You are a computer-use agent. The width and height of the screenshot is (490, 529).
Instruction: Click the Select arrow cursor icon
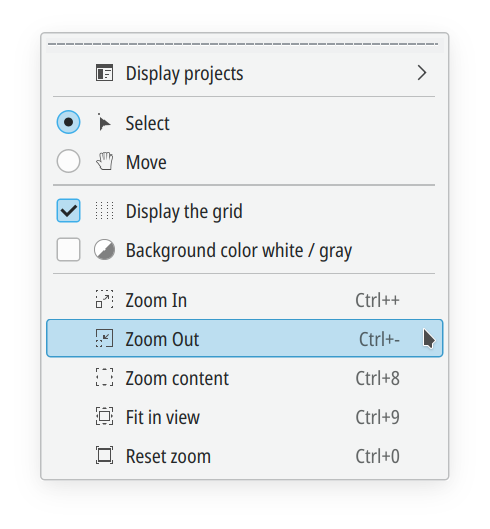coord(104,123)
